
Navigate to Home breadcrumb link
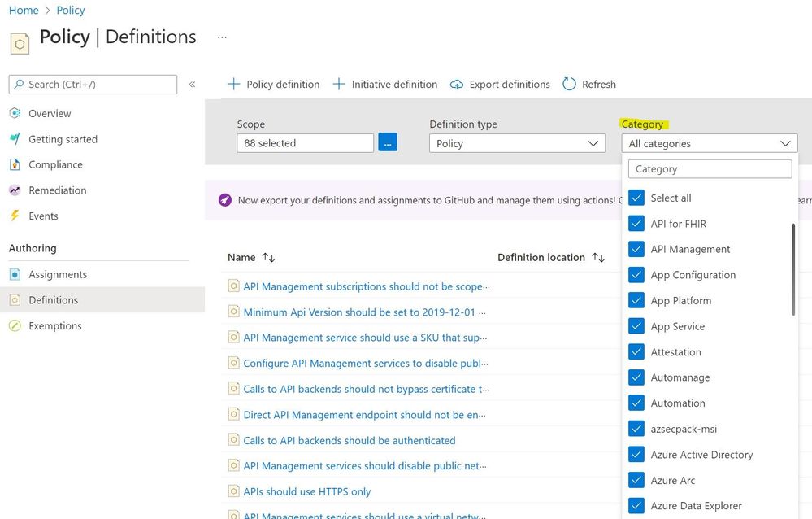click(x=24, y=11)
